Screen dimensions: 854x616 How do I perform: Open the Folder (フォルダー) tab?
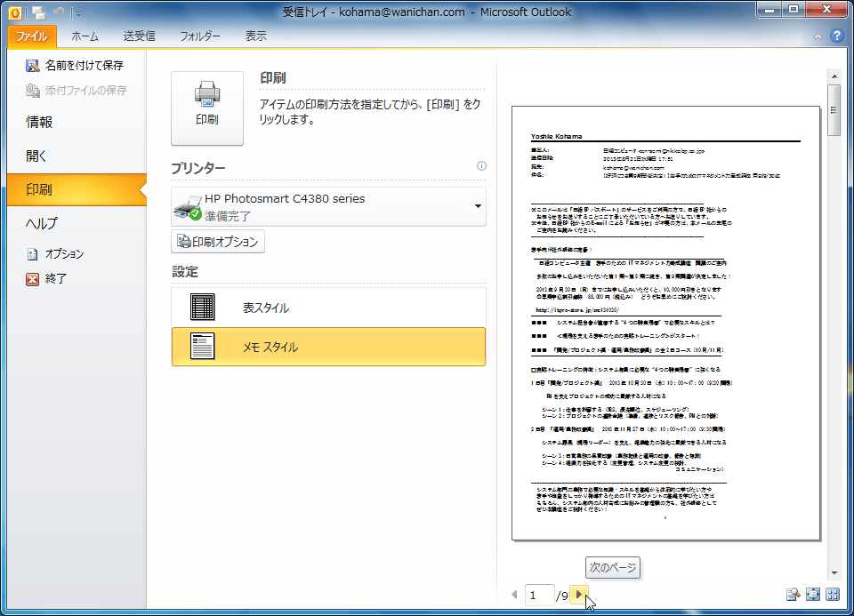[x=200, y=36]
